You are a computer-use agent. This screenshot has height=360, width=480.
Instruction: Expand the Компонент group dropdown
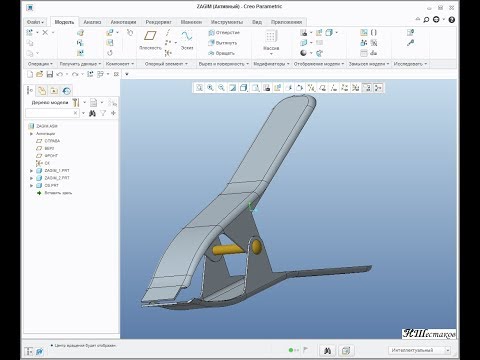(120, 64)
